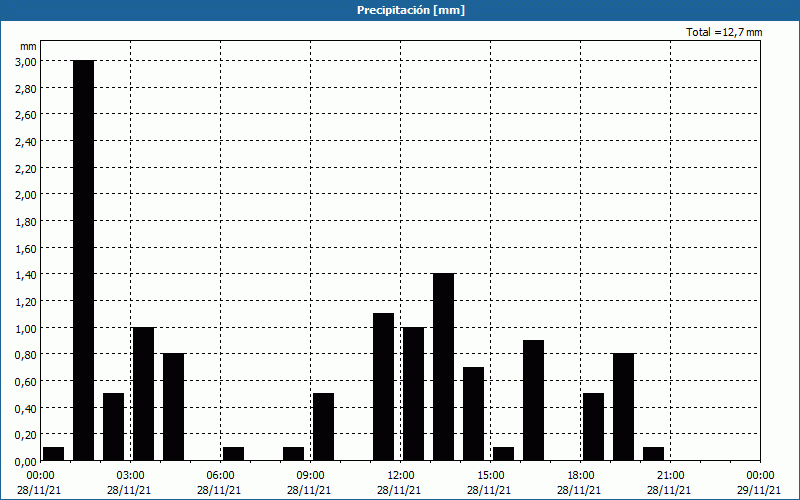The height and width of the screenshot is (500, 800).
Task: Click the 'mm' unit label above the y-axis
Action: point(29,46)
